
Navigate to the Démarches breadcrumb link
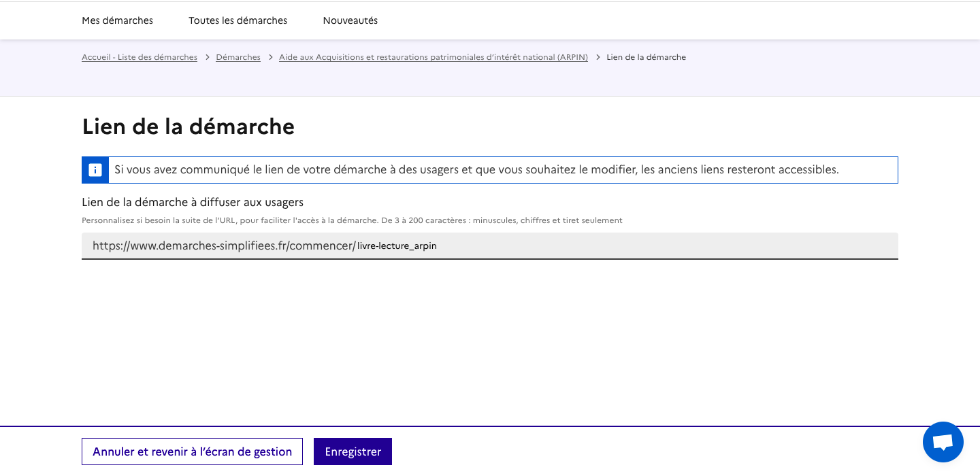tap(238, 58)
